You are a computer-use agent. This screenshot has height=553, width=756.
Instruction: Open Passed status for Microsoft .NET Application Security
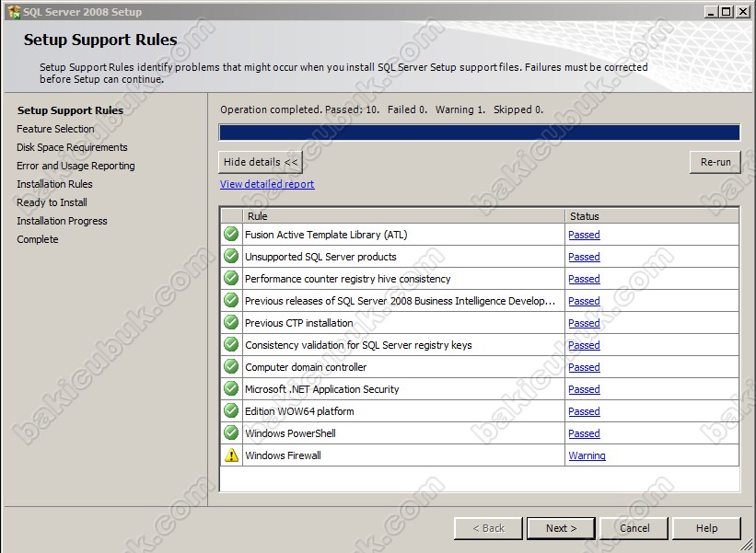(x=584, y=389)
